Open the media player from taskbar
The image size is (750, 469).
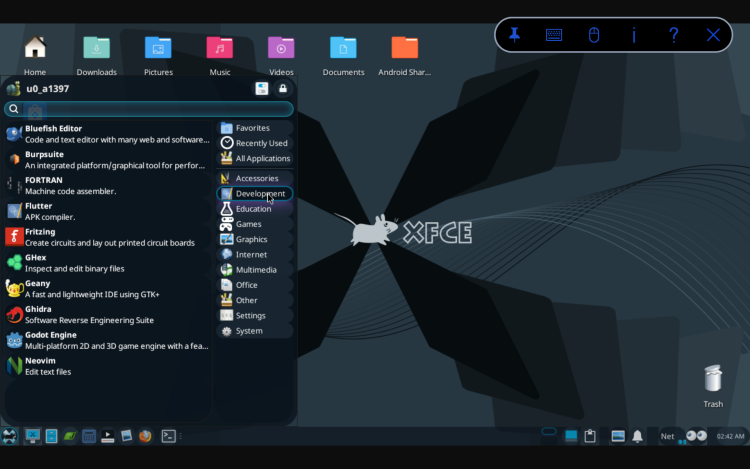[108, 436]
